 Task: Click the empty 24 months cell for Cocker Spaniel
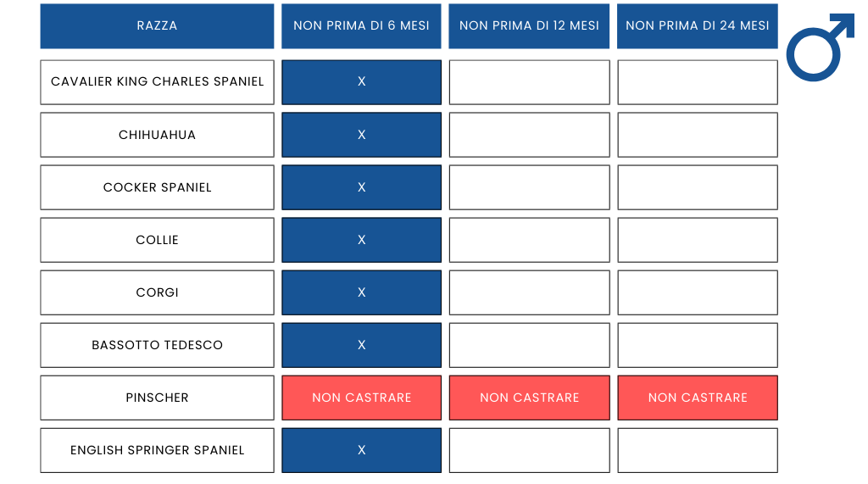coord(697,187)
